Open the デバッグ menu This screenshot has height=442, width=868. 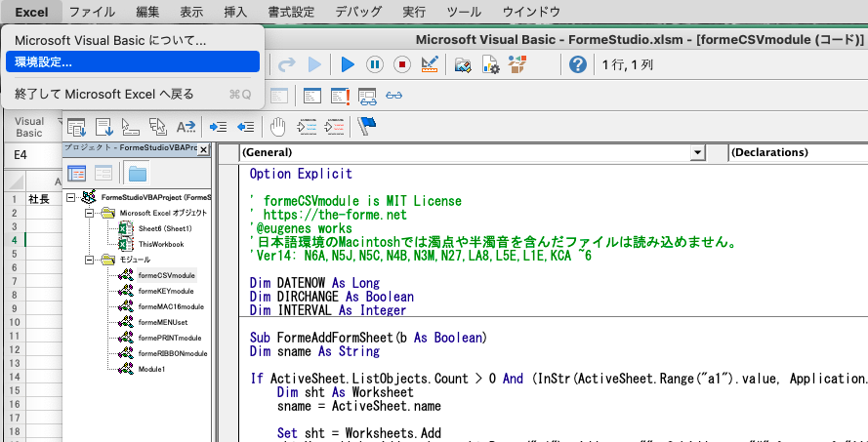click(358, 12)
